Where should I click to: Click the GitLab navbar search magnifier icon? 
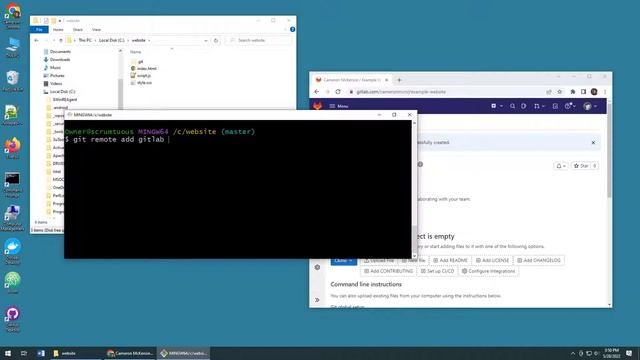coord(512,106)
